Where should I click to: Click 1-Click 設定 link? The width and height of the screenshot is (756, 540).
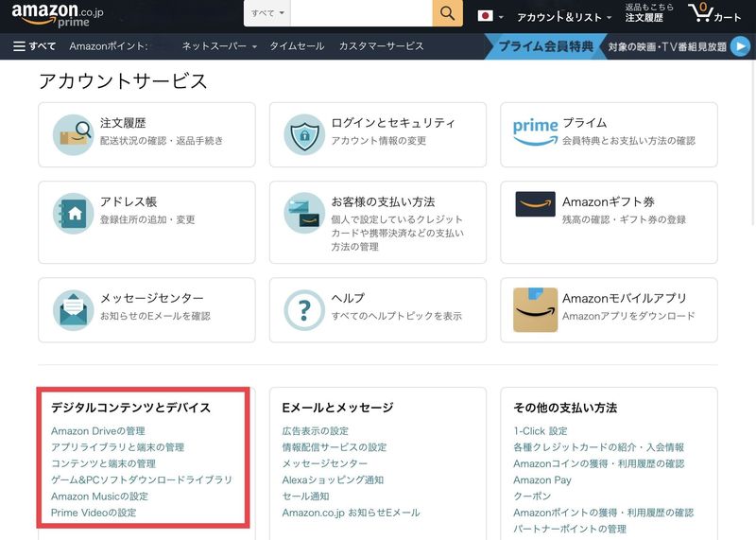tap(540, 431)
